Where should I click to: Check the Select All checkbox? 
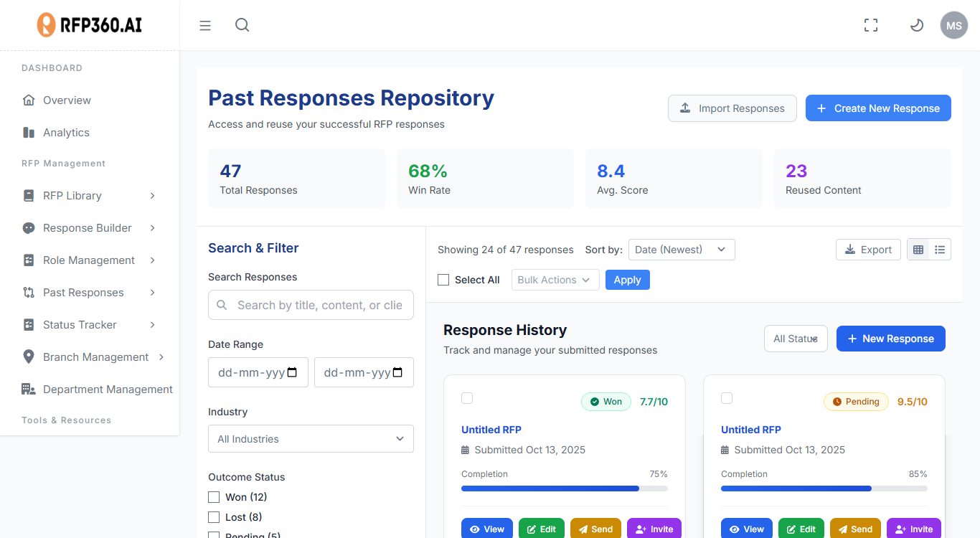(443, 280)
